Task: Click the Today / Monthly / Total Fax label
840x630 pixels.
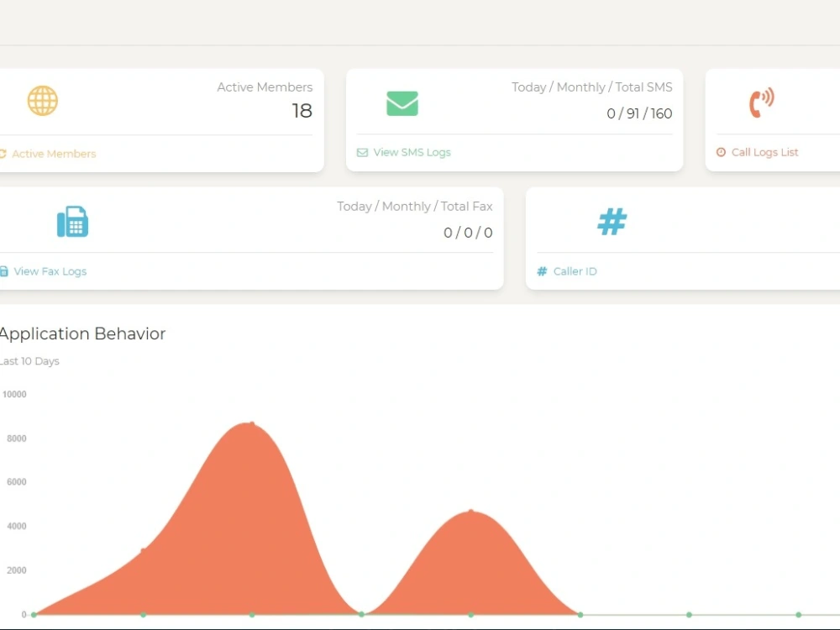Action: point(415,207)
